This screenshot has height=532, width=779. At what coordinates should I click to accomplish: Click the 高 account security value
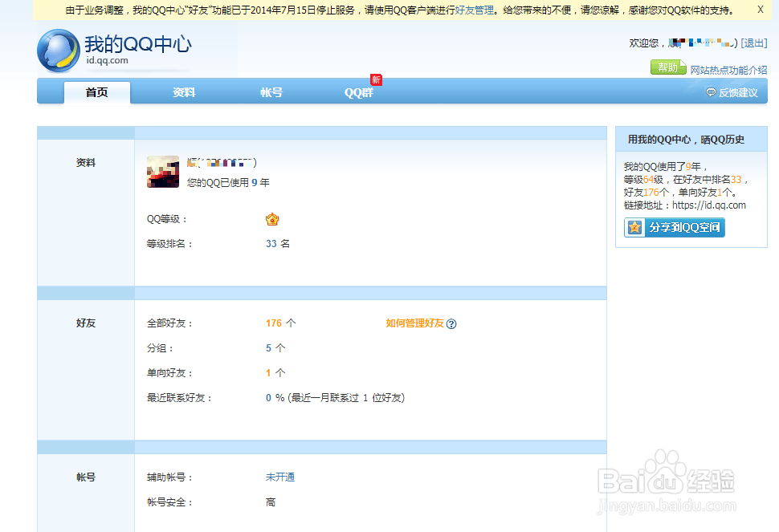(x=271, y=502)
